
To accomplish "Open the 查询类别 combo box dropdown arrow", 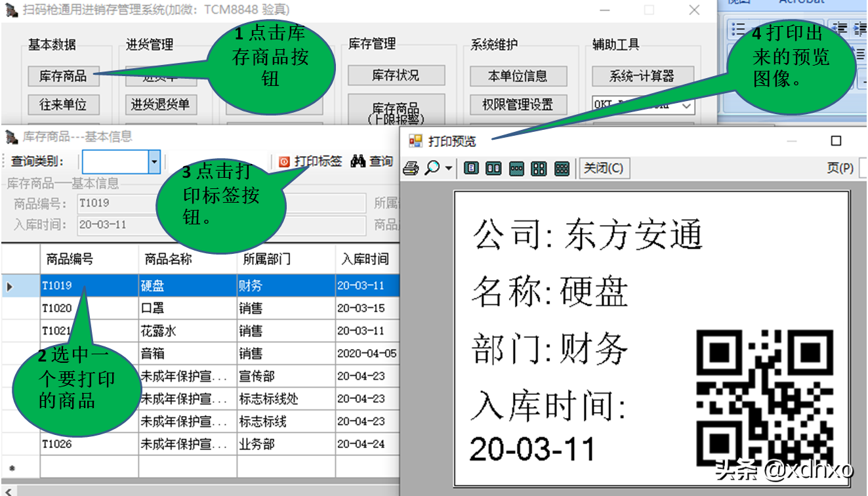I will pos(154,161).
